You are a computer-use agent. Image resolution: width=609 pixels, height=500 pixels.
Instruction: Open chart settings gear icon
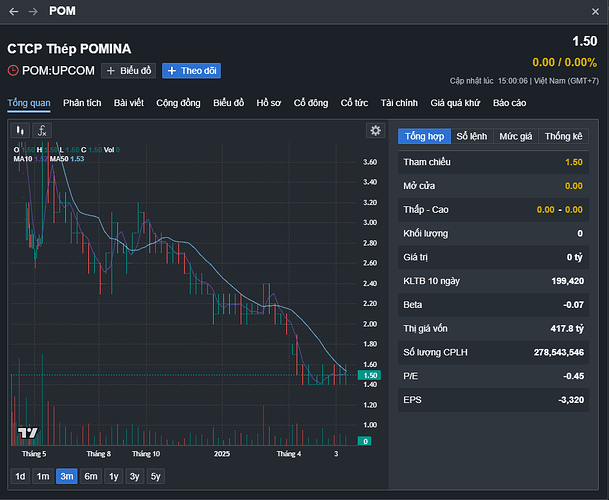click(x=375, y=130)
